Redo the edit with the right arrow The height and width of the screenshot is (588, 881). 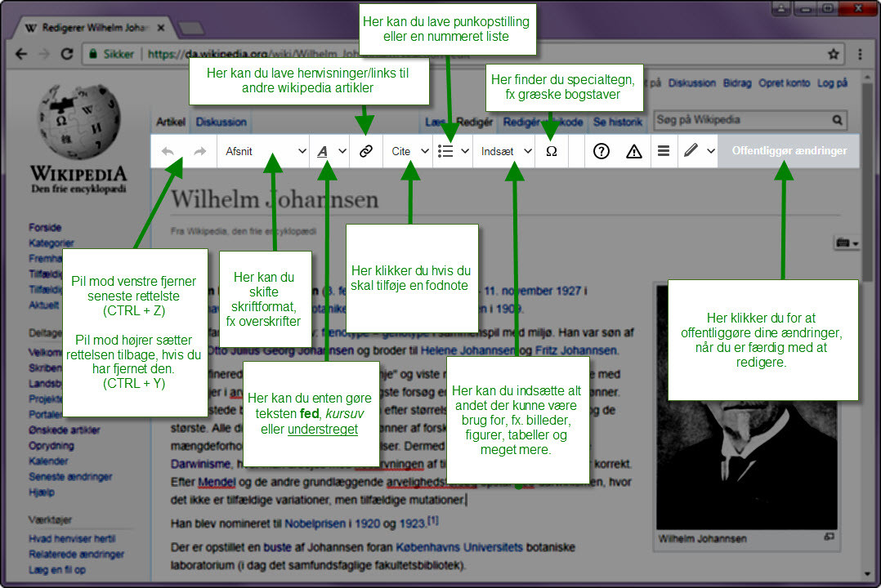click(x=200, y=151)
